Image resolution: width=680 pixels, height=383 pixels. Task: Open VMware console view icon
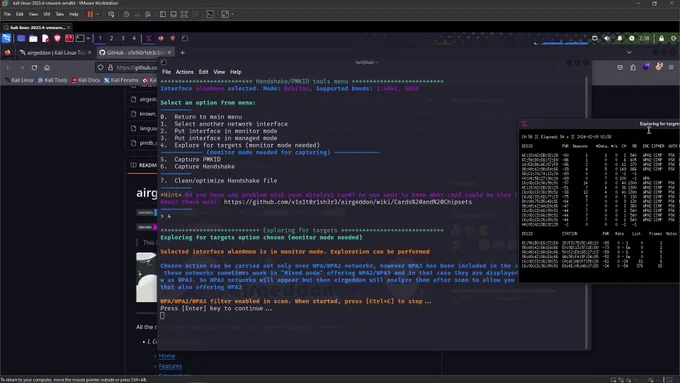tap(210, 14)
